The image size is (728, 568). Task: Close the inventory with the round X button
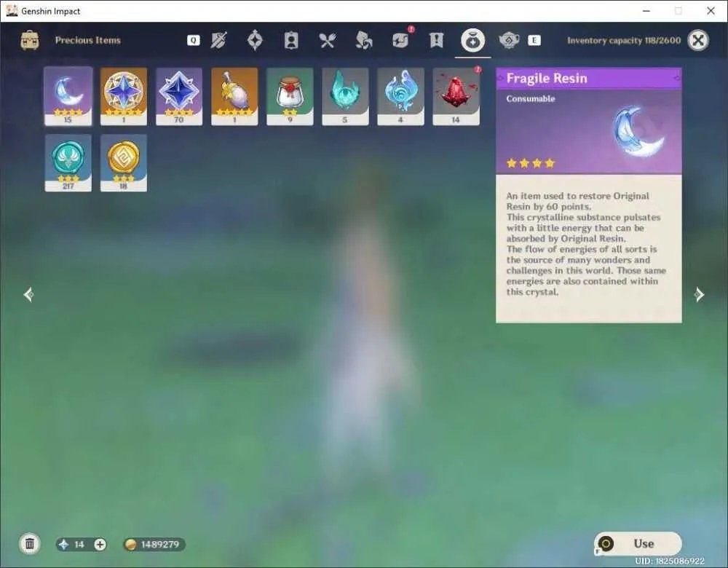(x=698, y=40)
